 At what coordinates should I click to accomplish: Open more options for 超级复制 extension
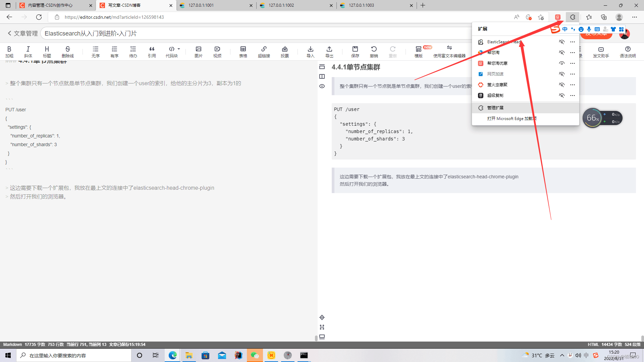573,96
